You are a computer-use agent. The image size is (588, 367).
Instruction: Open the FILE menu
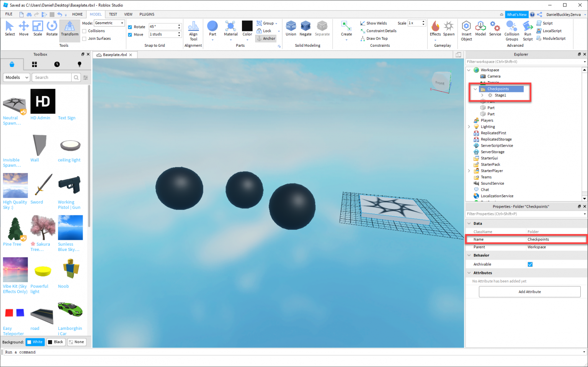[8, 14]
